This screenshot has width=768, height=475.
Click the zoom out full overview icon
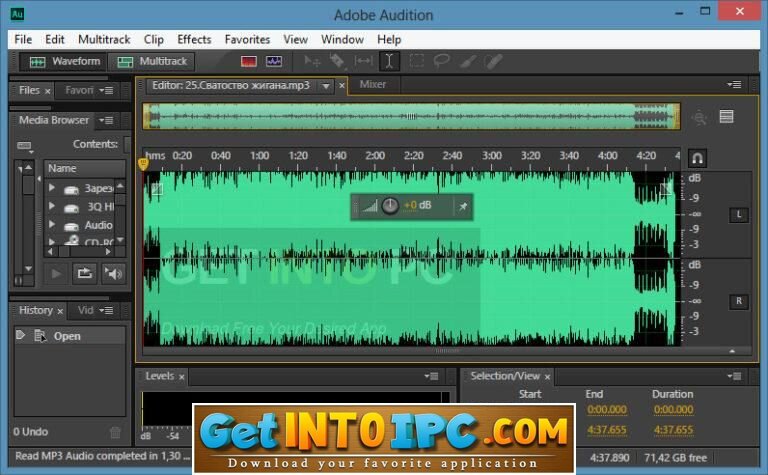point(700,118)
